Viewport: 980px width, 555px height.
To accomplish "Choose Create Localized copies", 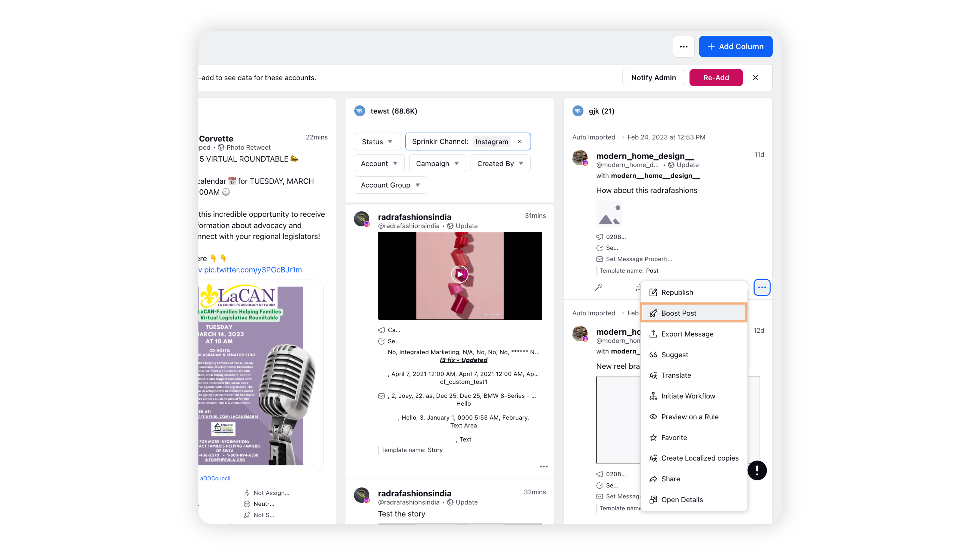I will pos(694,458).
